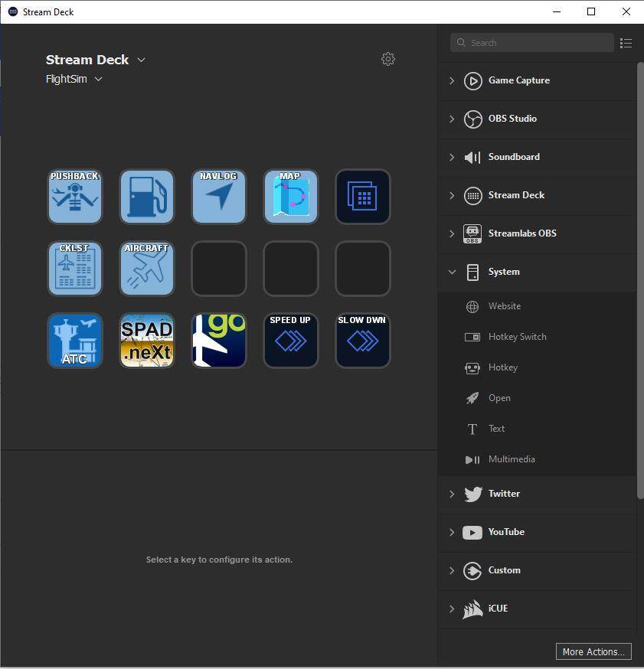Screen dimensions: 644x669
Task: Click the More Actions button
Action: pyautogui.click(x=593, y=651)
